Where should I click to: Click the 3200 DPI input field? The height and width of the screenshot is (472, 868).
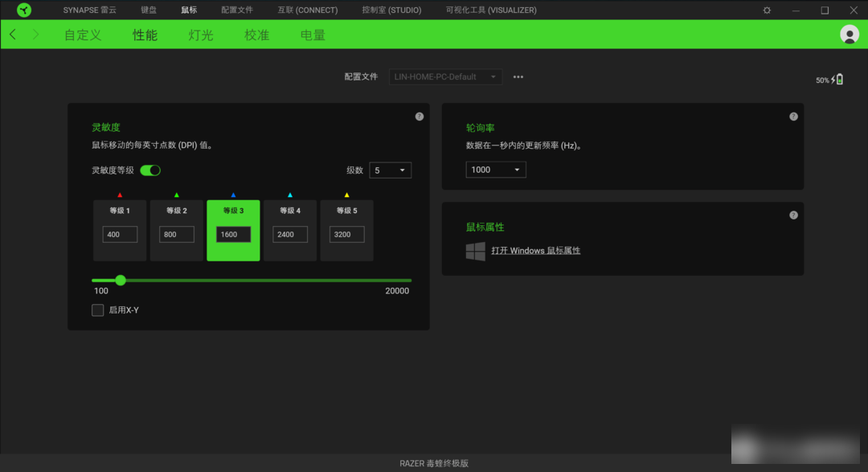click(x=346, y=234)
